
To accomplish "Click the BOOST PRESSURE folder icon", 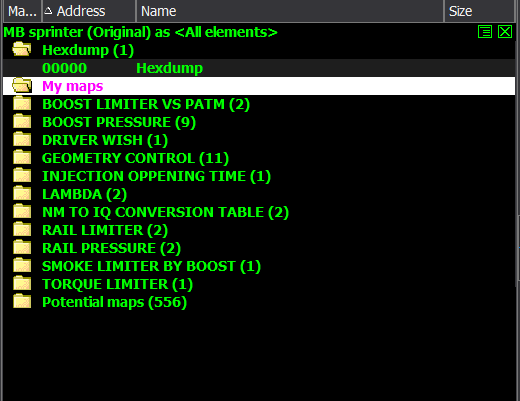I will pos(22,121).
